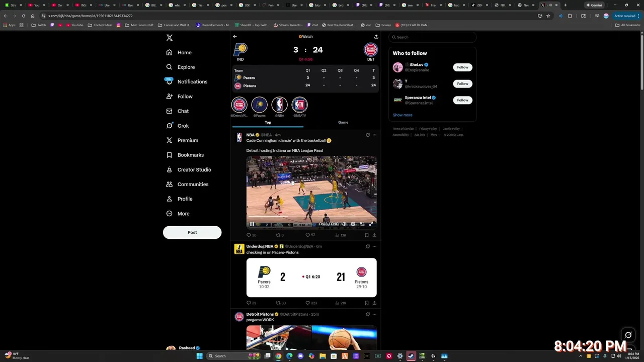Go back using the game header arrow
644x362 pixels.
pyautogui.click(x=234, y=37)
